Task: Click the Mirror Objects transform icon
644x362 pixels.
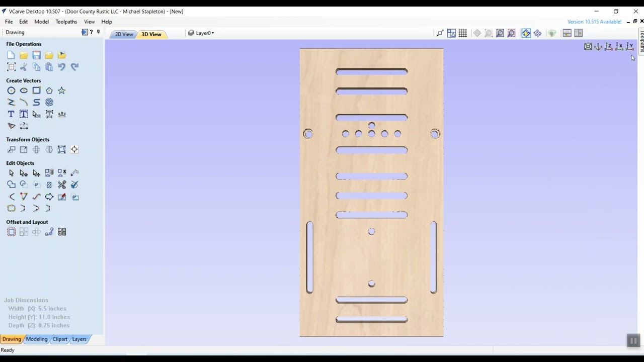Action: coord(49,149)
